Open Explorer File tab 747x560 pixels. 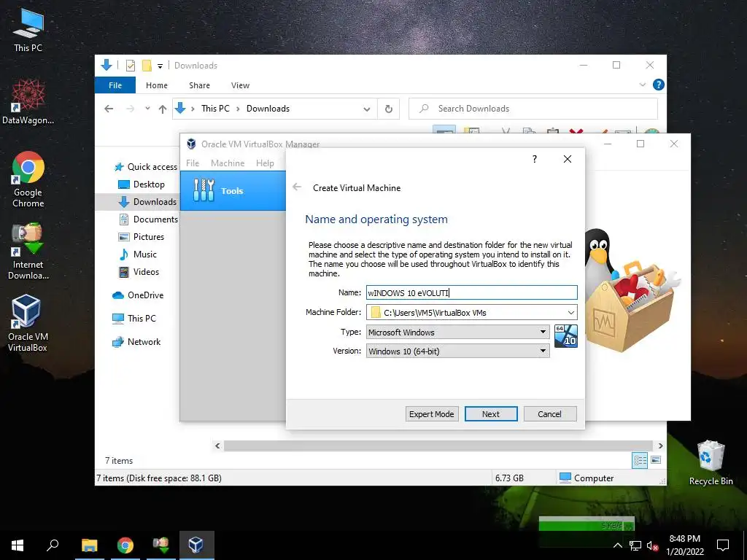coord(115,85)
